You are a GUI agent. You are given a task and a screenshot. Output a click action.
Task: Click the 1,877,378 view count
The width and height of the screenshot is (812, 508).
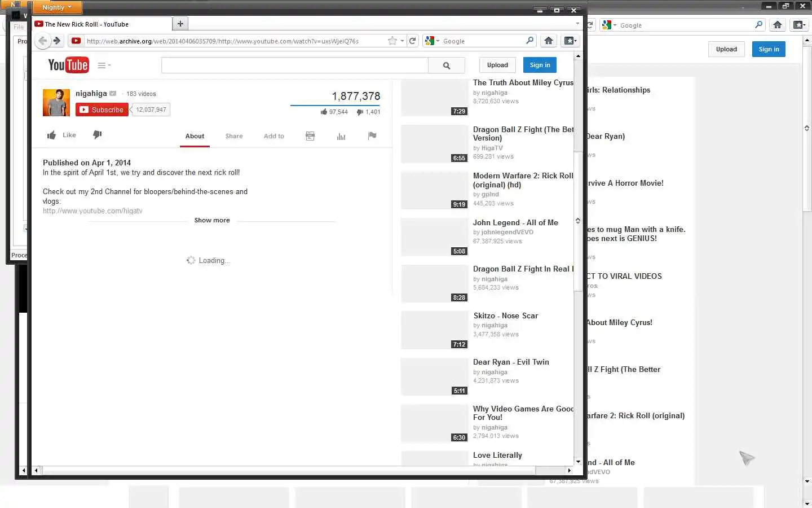click(356, 96)
